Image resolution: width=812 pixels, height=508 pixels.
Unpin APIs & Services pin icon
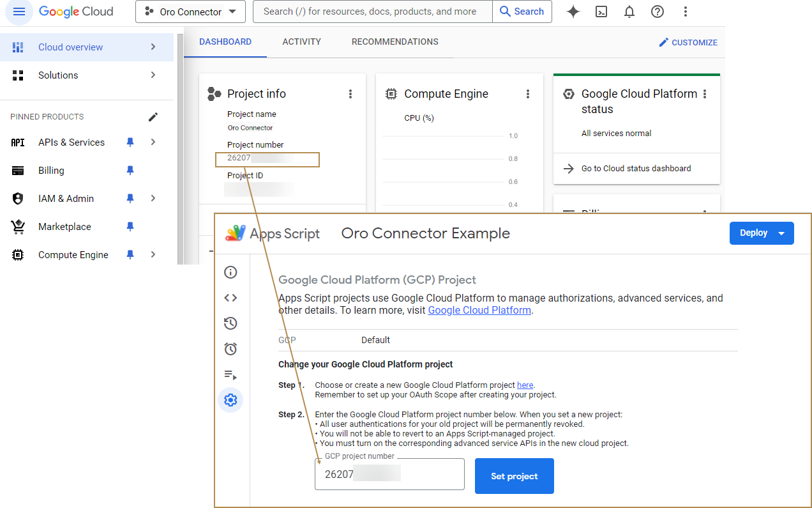point(130,142)
